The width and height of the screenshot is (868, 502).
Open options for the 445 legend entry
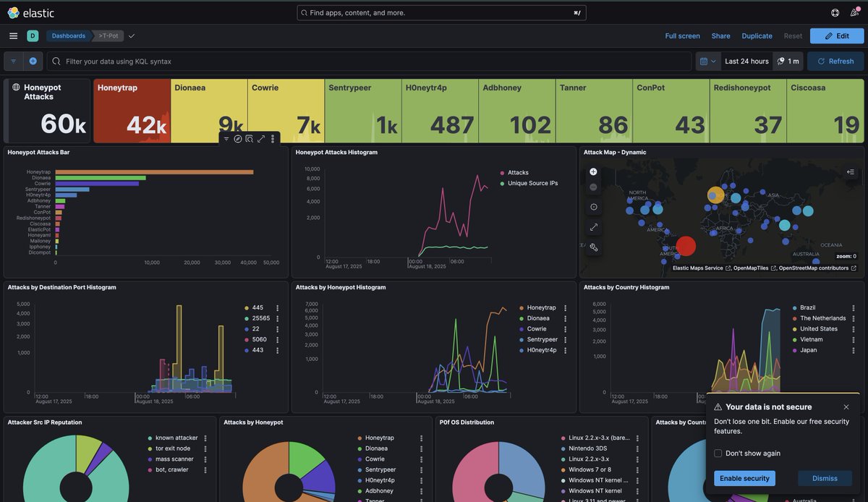(x=277, y=307)
